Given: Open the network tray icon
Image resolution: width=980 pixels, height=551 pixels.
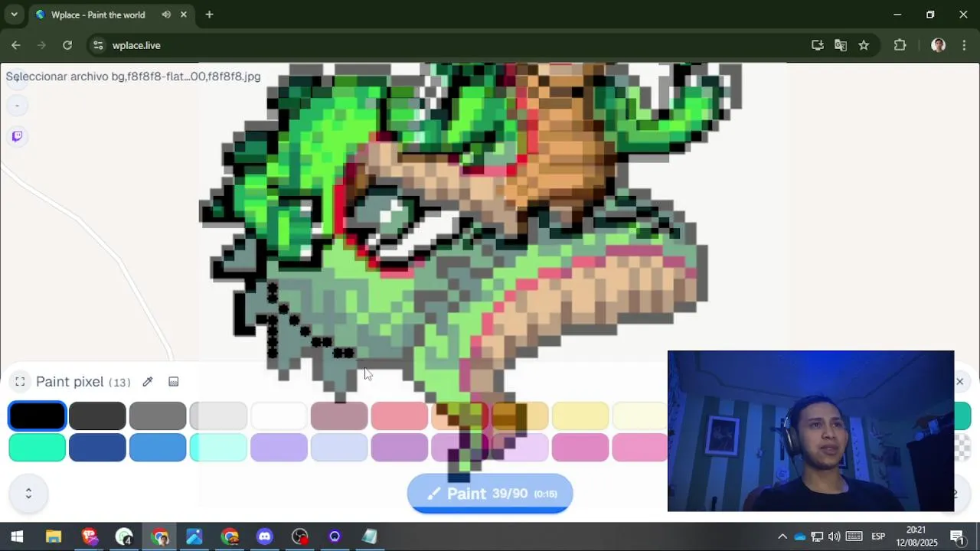Looking at the screenshot, I should tap(817, 536).
